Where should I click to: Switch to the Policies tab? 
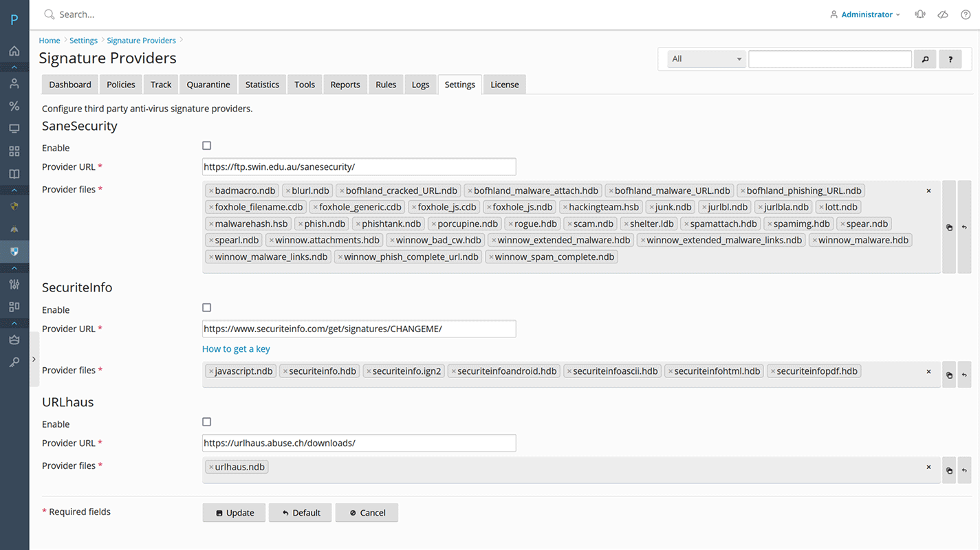pyautogui.click(x=121, y=85)
